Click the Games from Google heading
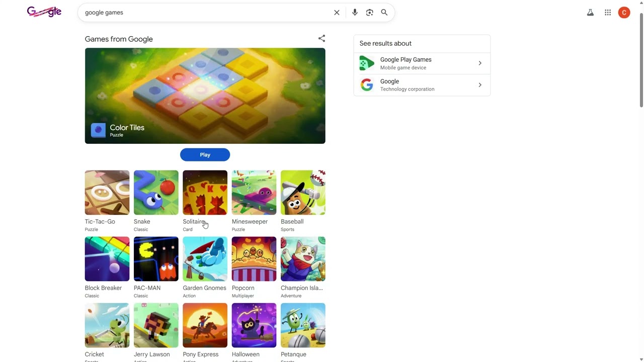 tap(119, 39)
